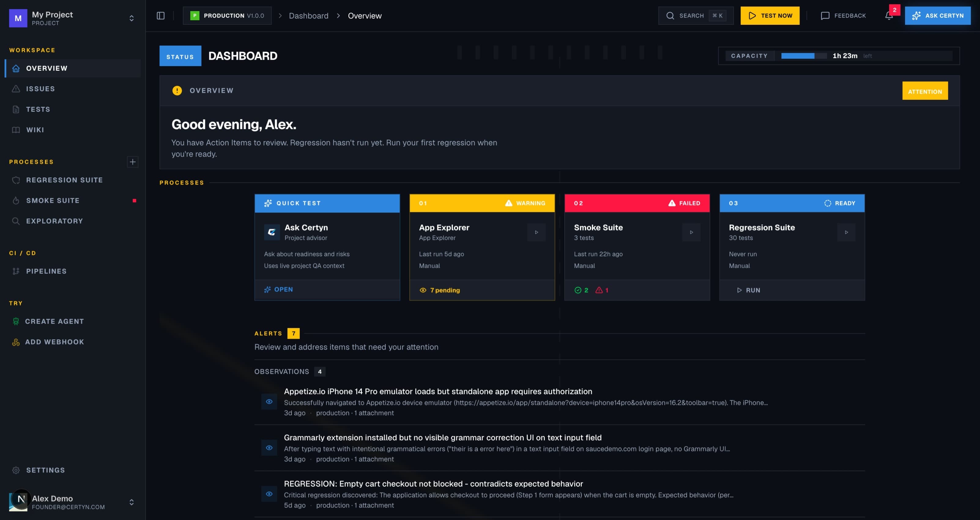Toggle visibility of the empty cart regression observation
Image resolution: width=980 pixels, height=520 pixels.
pos(269,494)
